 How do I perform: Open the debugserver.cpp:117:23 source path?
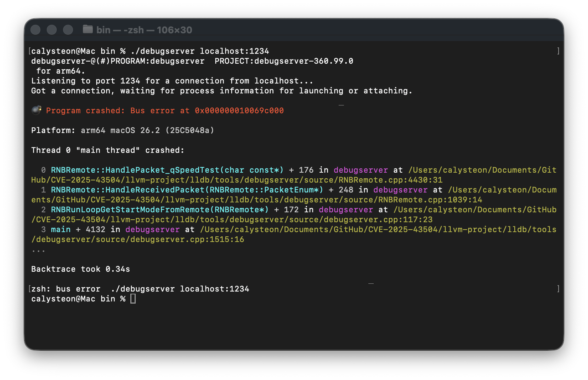click(x=232, y=220)
